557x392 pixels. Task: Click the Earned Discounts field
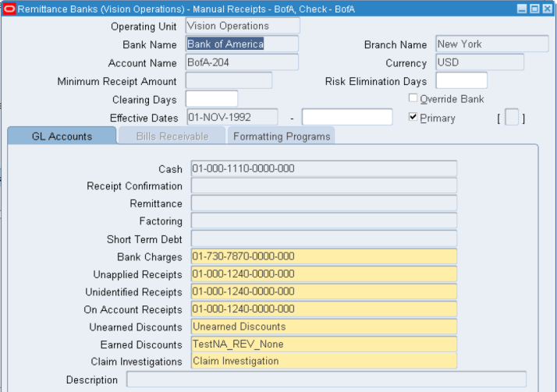(323, 344)
